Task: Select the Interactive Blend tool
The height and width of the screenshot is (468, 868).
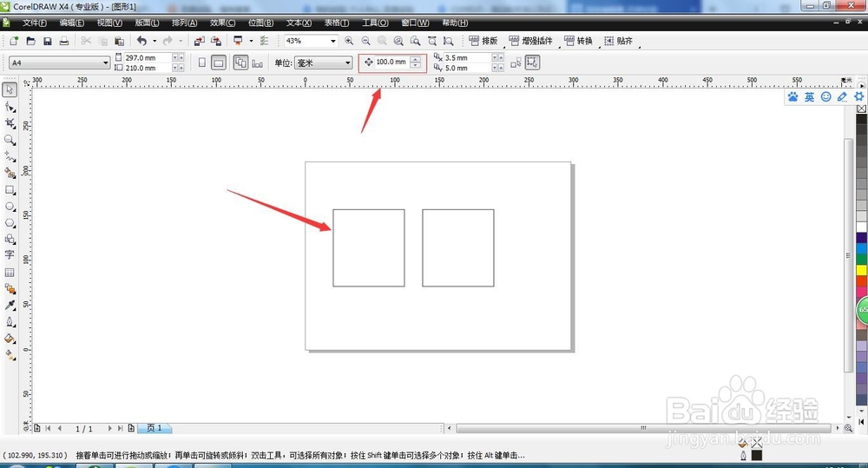Action: click(10, 288)
